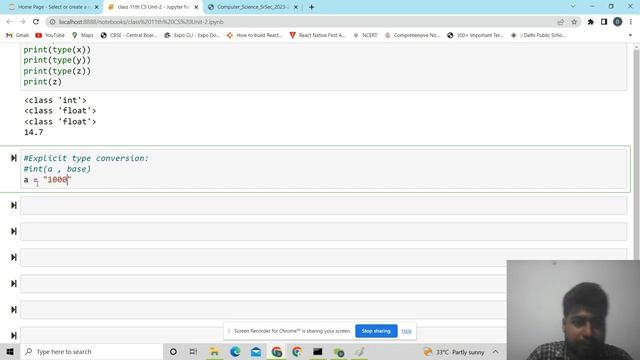
Task: Select the class 11th CS Unit-2 tab
Action: (x=149, y=7)
